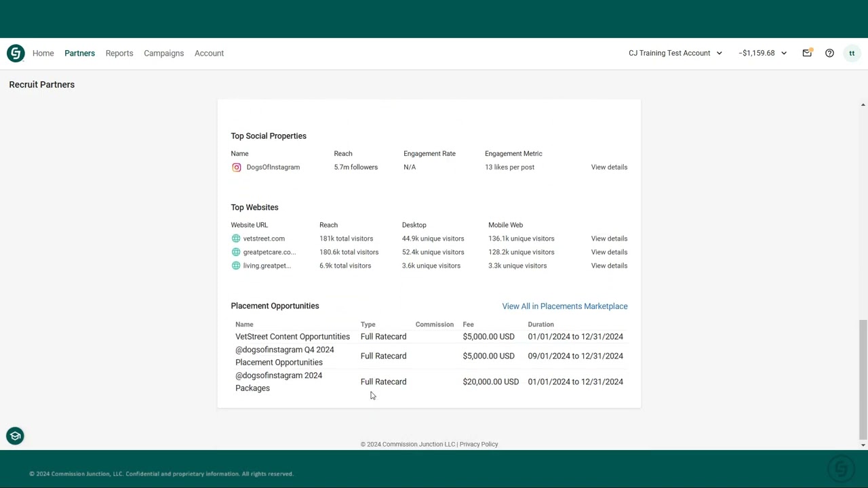Click the 09/01/2024 to 12/31/2024 duration
Viewport: 868px width, 488px height.
(576, 356)
